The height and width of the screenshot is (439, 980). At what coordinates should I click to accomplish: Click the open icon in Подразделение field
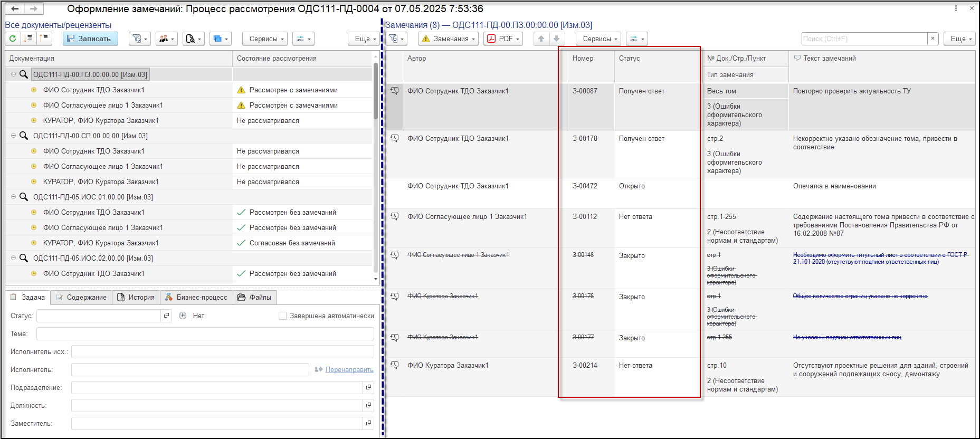pyautogui.click(x=368, y=387)
